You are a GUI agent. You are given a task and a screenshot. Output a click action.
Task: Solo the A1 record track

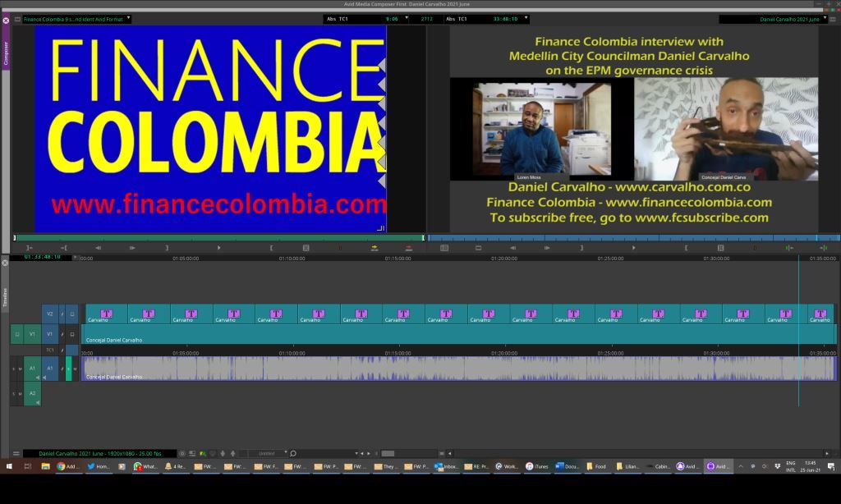[x=69, y=369]
